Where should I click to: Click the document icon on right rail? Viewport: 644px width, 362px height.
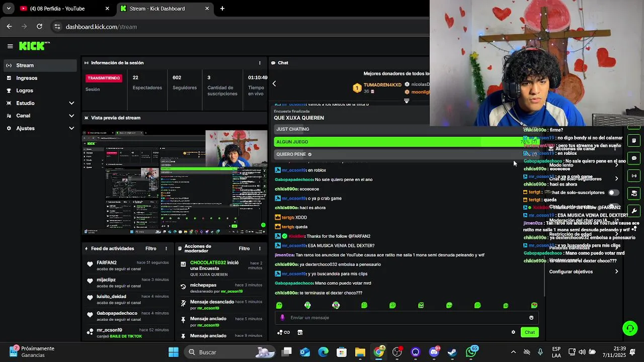click(x=634, y=141)
